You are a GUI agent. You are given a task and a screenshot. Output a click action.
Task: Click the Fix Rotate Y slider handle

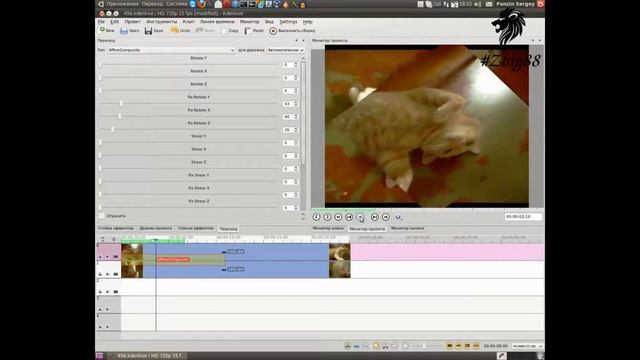coord(121,104)
